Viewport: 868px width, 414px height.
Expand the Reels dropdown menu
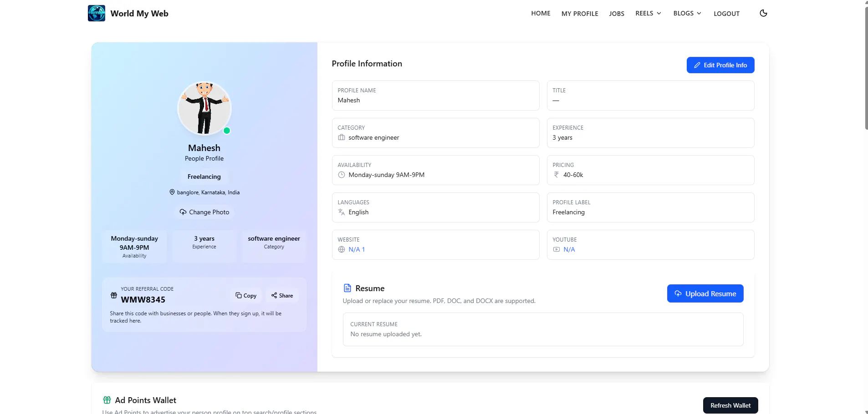(648, 13)
